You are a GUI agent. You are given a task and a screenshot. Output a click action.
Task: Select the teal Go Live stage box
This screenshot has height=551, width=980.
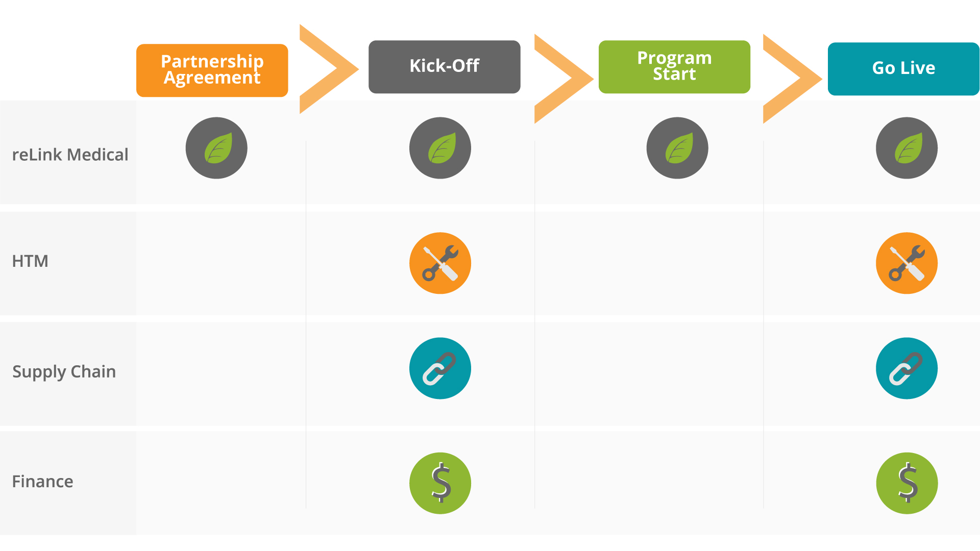[x=903, y=69]
